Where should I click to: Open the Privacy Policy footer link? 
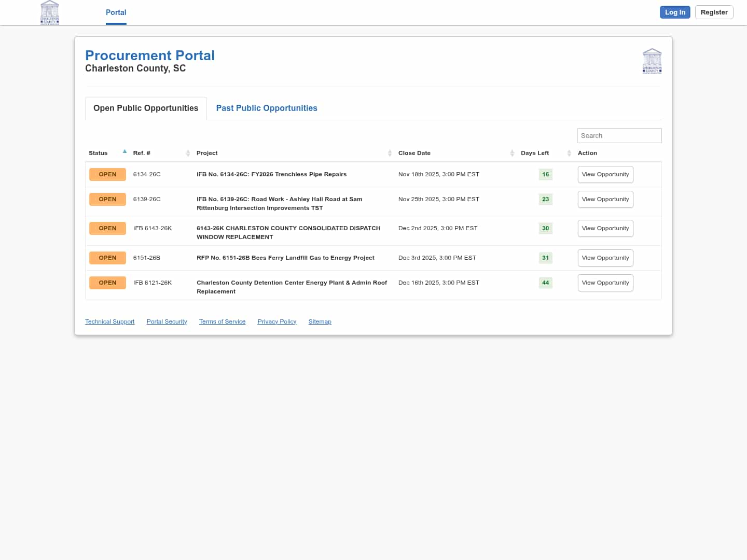tap(276, 321)
